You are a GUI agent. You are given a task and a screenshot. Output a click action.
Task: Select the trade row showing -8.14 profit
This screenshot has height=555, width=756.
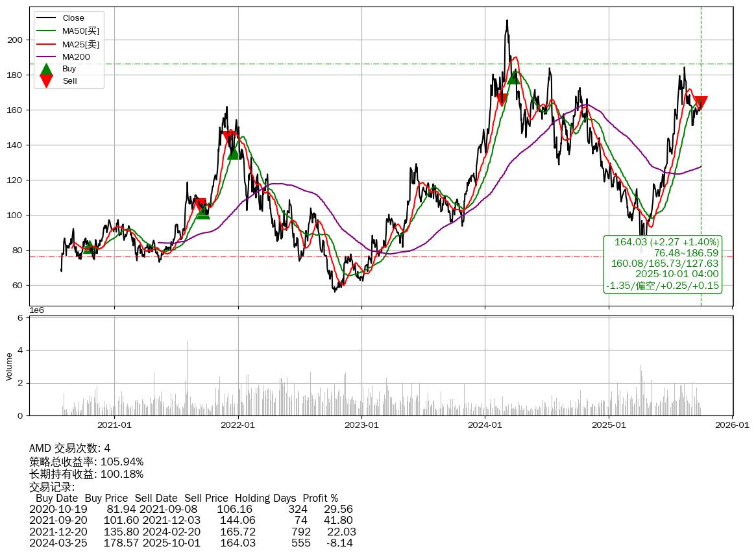tap(191, 543)
